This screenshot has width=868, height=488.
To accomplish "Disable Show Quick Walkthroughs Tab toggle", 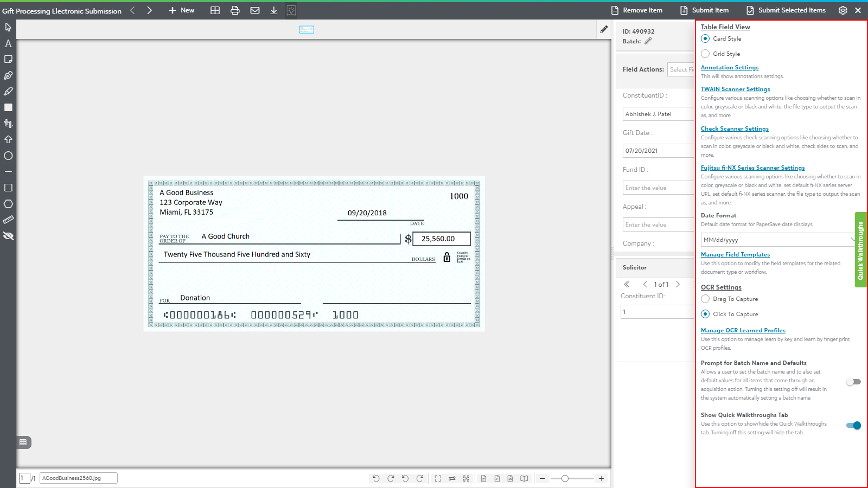I will [x=853, y=426].
